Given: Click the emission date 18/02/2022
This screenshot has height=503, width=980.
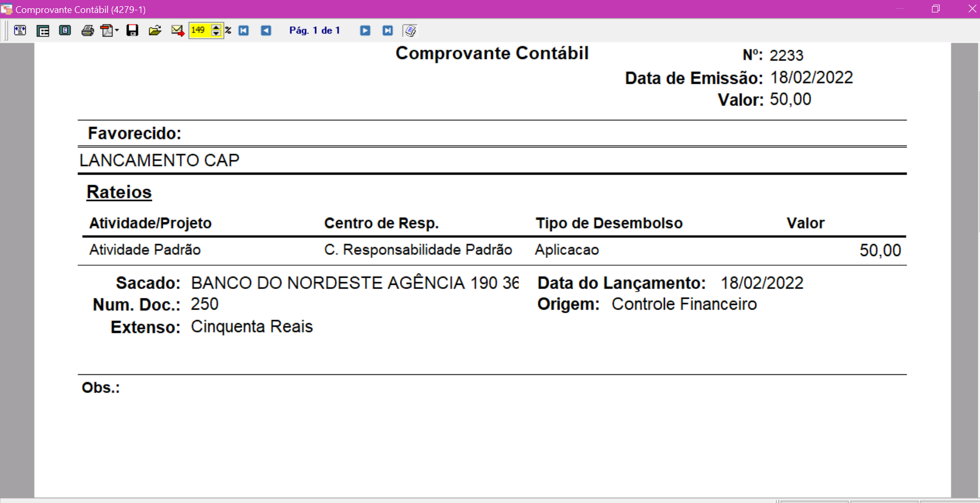Looking at the screenshot, I should tap(811, 78).
